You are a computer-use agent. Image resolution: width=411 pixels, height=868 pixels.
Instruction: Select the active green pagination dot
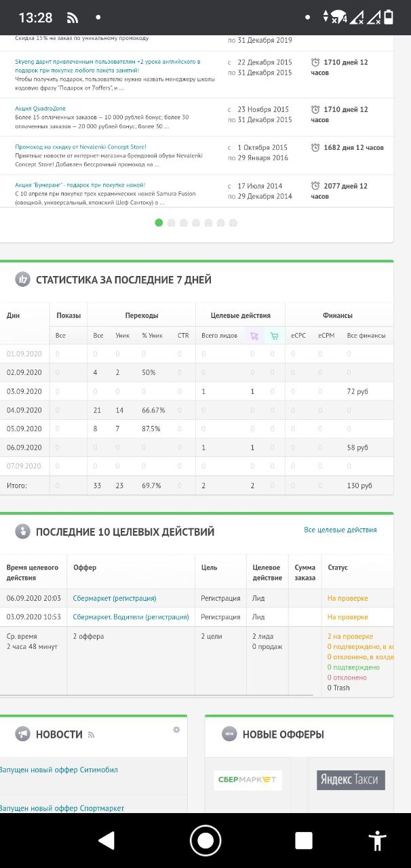(159, 222)
